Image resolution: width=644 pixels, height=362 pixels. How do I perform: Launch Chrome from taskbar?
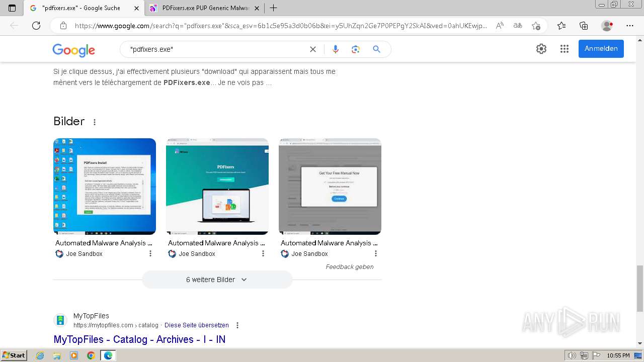point(91,355)
